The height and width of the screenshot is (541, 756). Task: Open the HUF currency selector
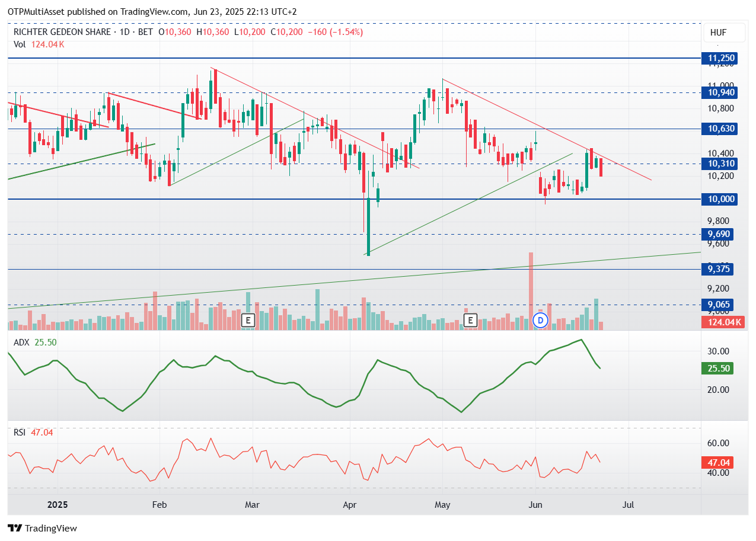click(718, 33)
